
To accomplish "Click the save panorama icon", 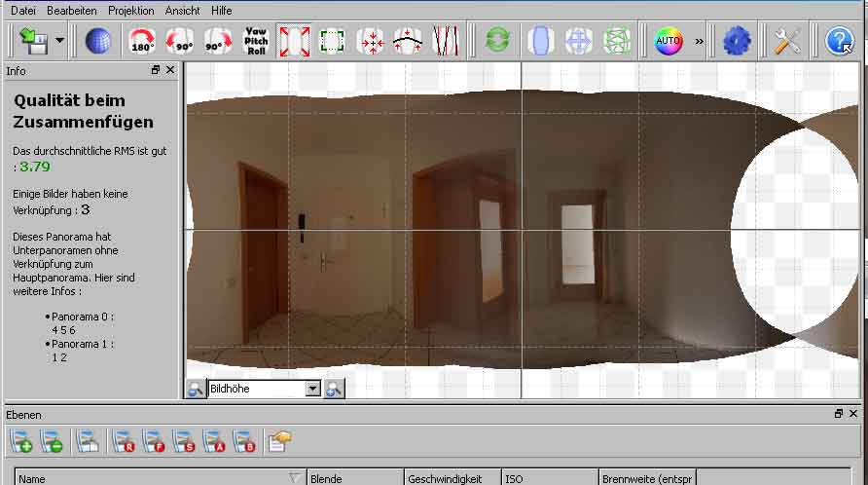I will click(x=37, y=41).
